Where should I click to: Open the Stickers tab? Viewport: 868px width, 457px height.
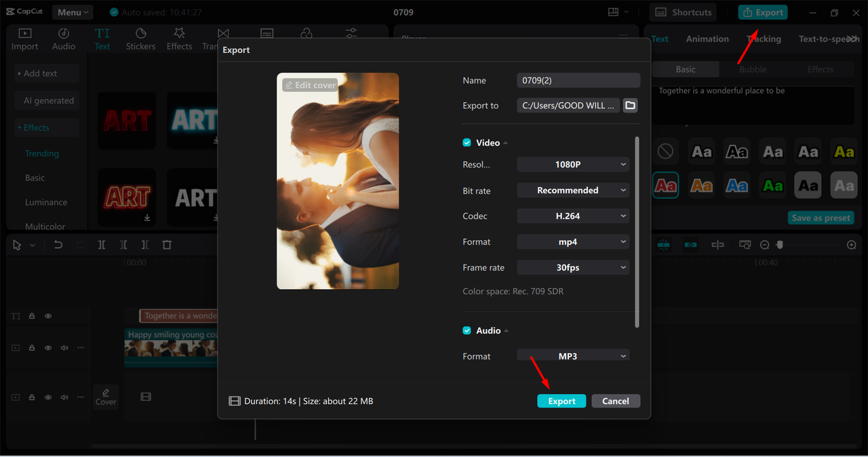[x=140, y=39]
